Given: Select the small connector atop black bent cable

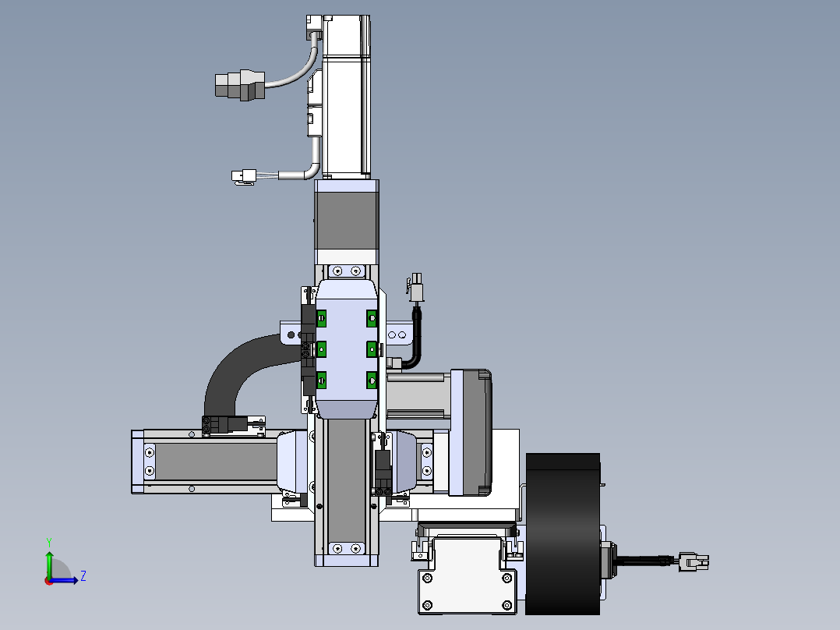Looking at the screenshot, I should click(x=416, y=288).
